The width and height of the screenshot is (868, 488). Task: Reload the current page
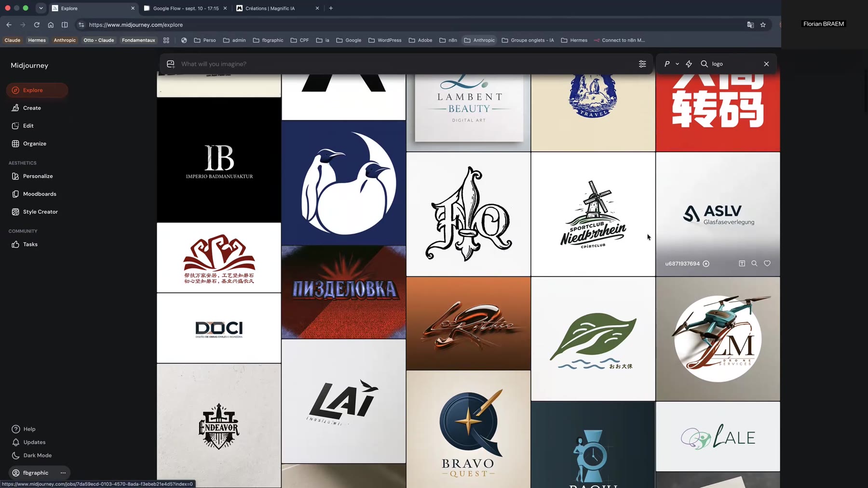tap(37, 25)
